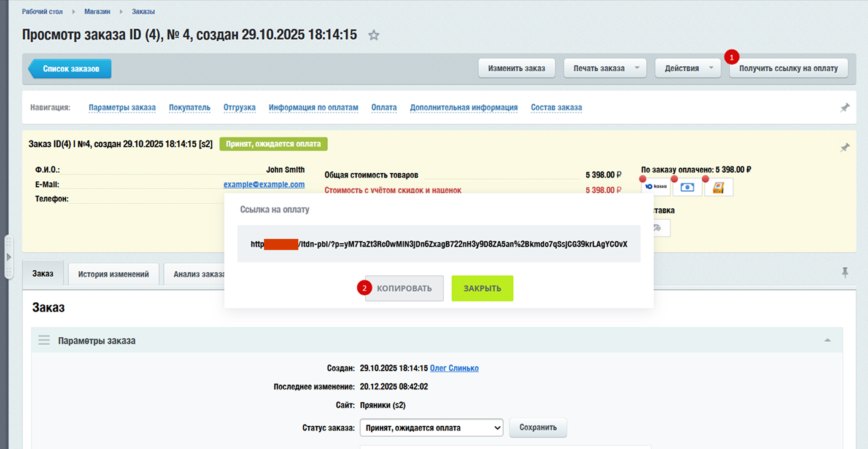The image size is (868, 449).
Task: Click the ЮKassa payment method icon
Action: [x=655, y=186]
